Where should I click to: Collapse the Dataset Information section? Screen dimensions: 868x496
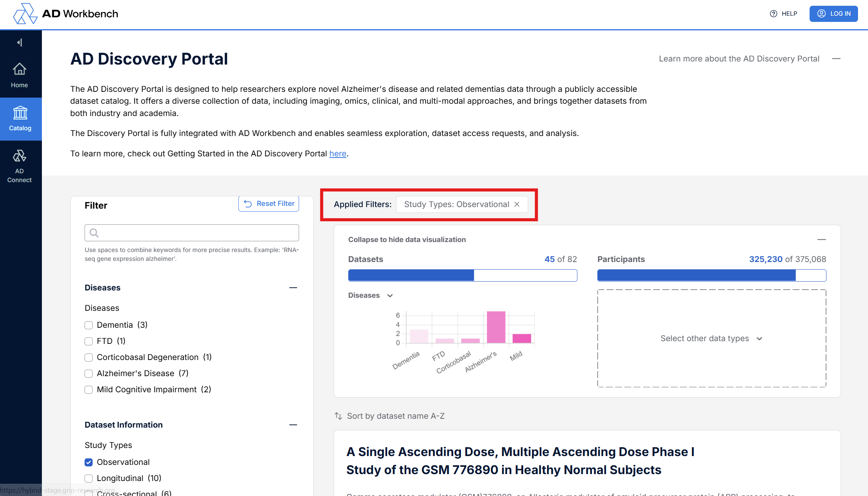[x=293, y=425]
